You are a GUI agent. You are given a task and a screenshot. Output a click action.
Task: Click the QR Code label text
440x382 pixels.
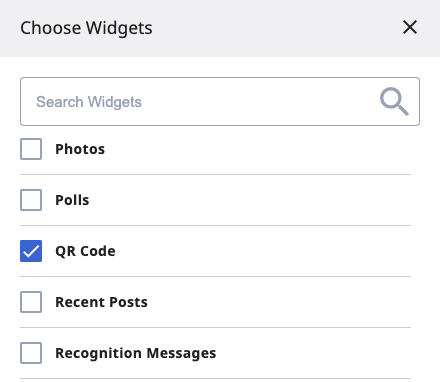85,251
